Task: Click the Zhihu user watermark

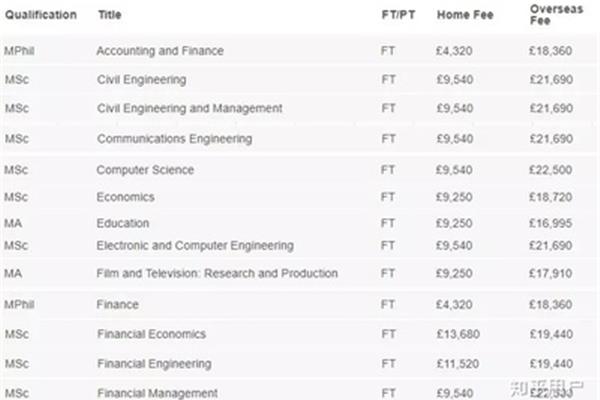Action: (546, 388)
